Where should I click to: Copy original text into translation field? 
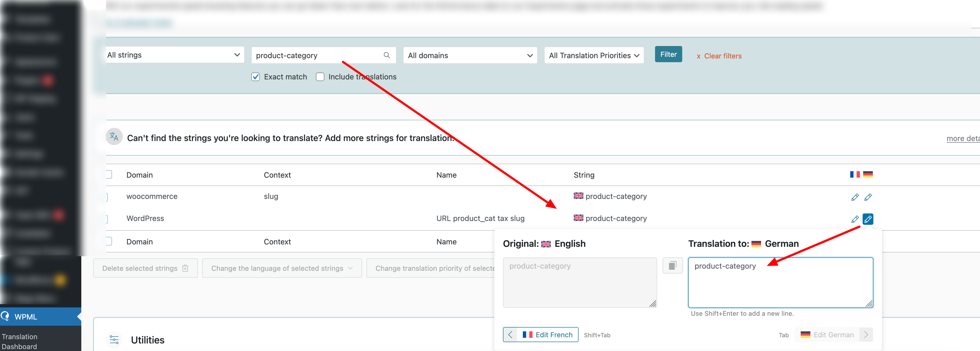click(672, 265)
